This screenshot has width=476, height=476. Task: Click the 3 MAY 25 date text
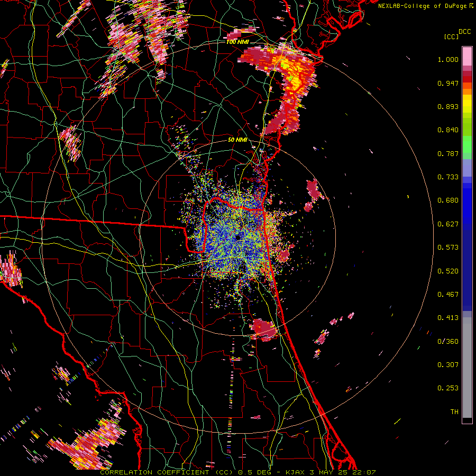[328, 472]
